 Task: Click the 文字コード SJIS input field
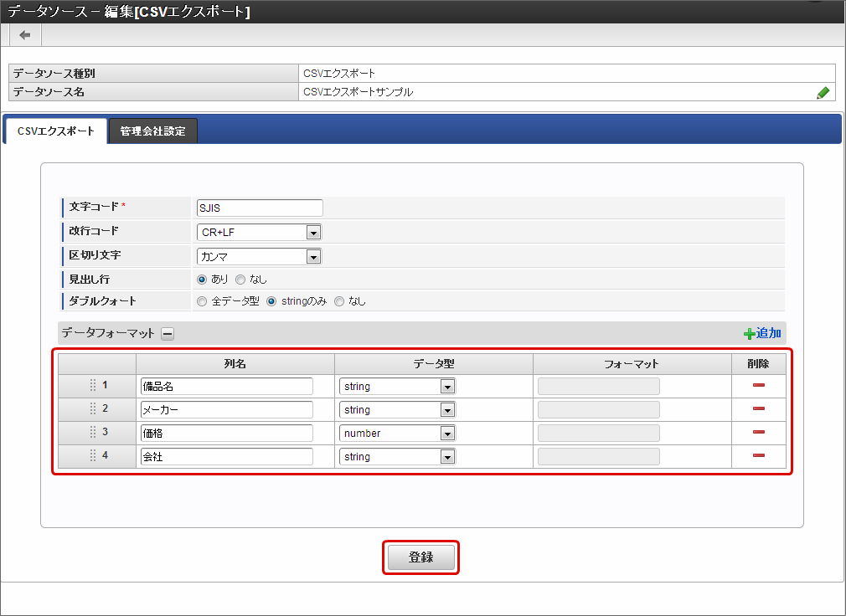coord(259,208)
